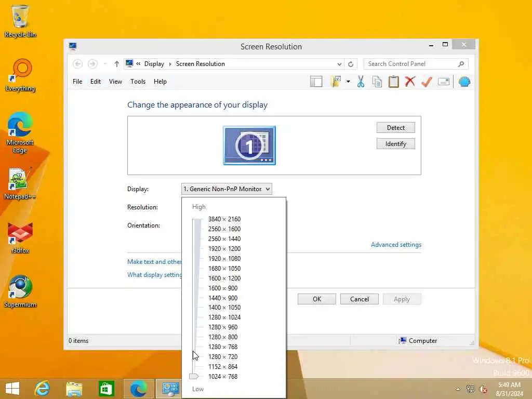
Task: Open the Help menu
Action: click(x=160, y=82)
